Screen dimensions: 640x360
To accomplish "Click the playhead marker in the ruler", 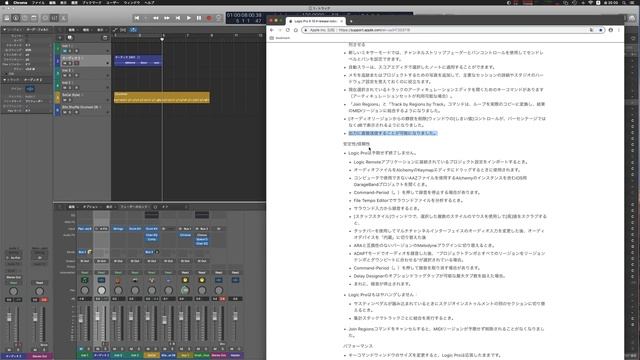I will tap(162, 38).
